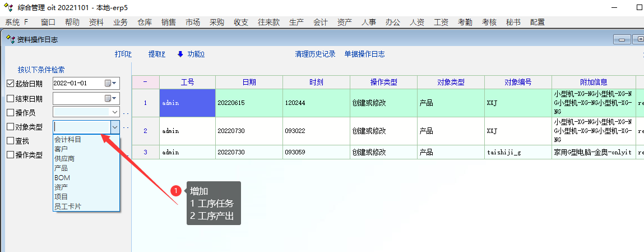
Task: Click the ellipsis button beside 操作员 field
Action: 126,113
